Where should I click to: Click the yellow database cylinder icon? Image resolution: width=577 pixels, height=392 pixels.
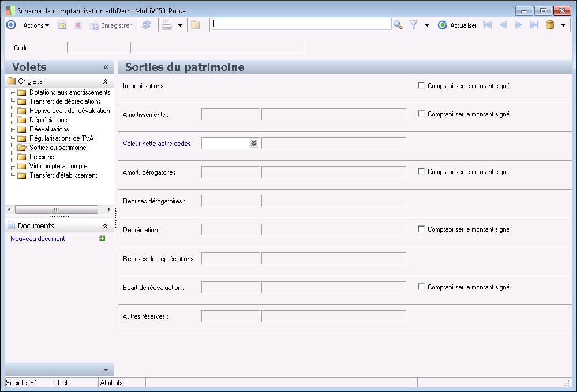(550, 25)
